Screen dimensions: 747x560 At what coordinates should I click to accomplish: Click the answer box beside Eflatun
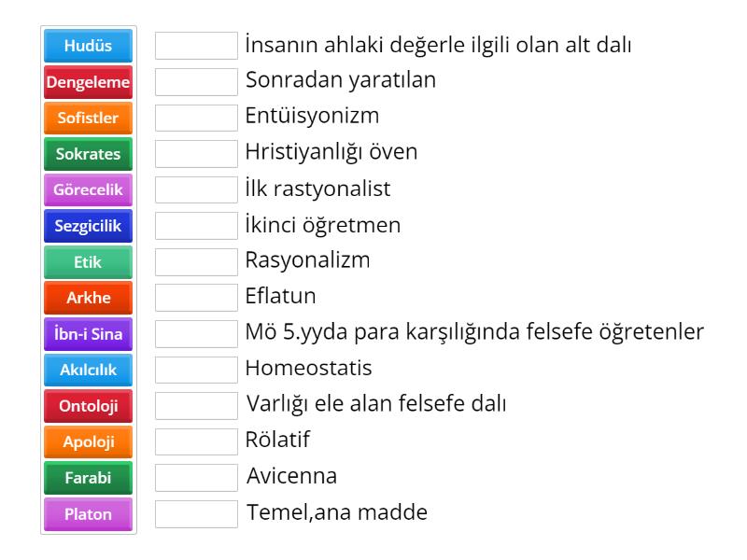click(x=198, y=297)
